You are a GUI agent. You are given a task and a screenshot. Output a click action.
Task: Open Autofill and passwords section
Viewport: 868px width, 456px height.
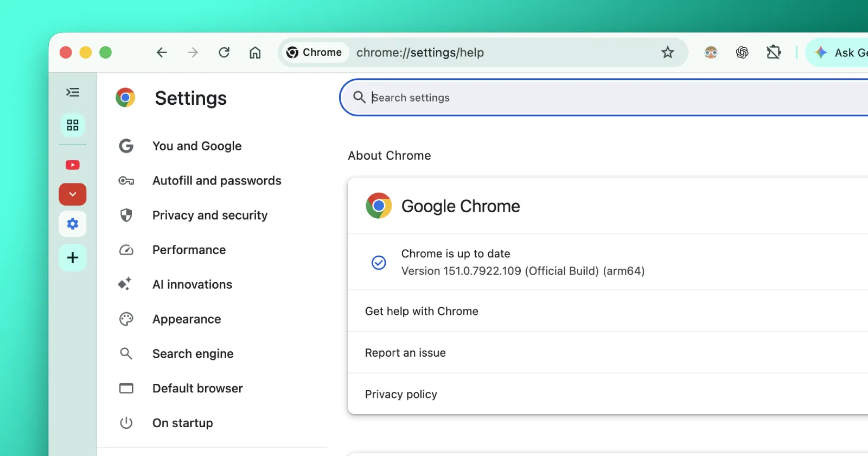pyautogui.click(x=217, y=181)
